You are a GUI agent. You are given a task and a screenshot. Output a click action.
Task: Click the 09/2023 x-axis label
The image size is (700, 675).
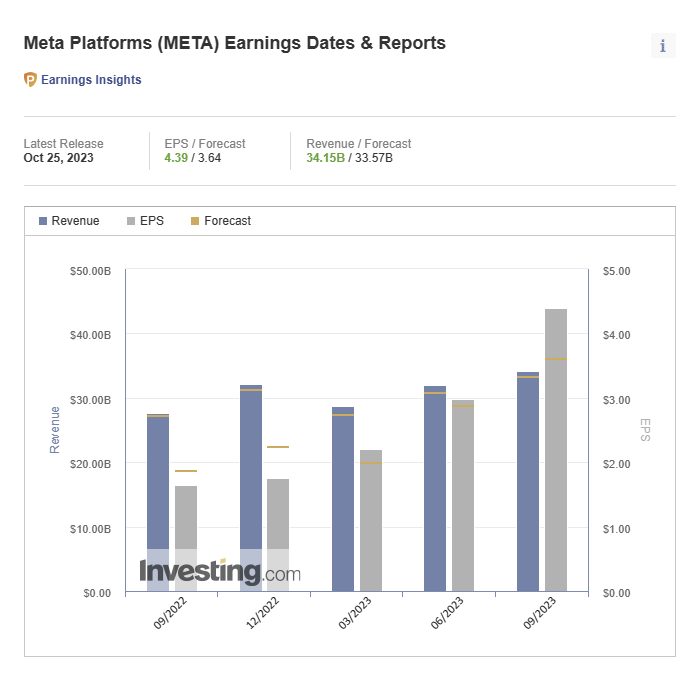coord(539,612)
